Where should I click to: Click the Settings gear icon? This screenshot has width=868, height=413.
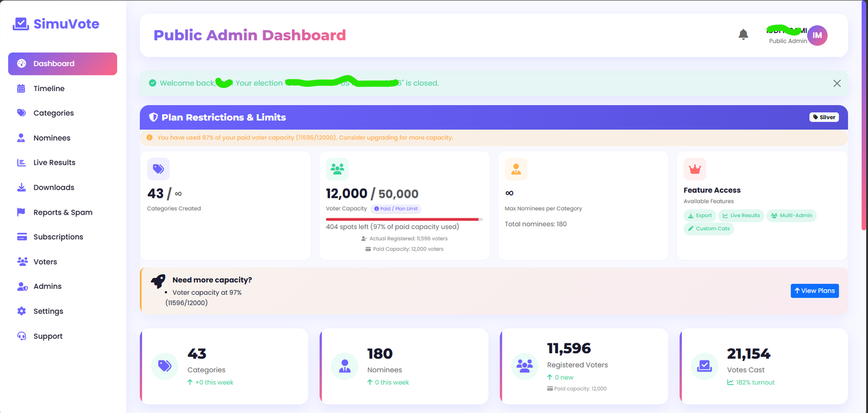22,311
